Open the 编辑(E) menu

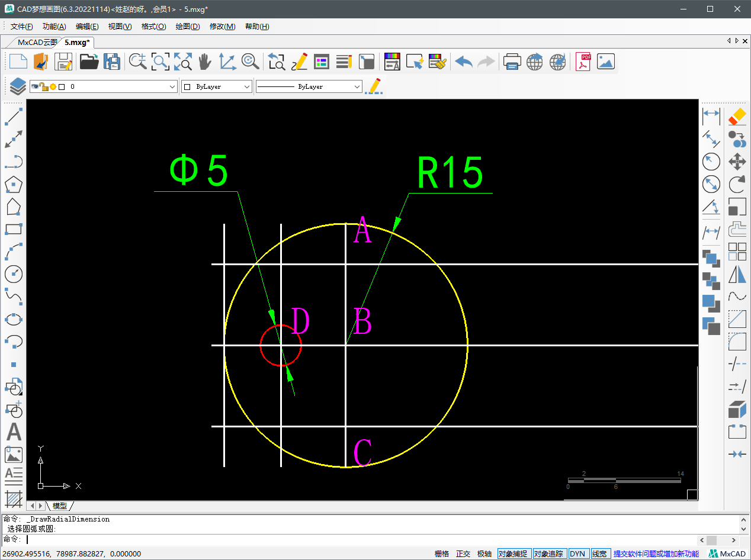click(x=87, y=27)
